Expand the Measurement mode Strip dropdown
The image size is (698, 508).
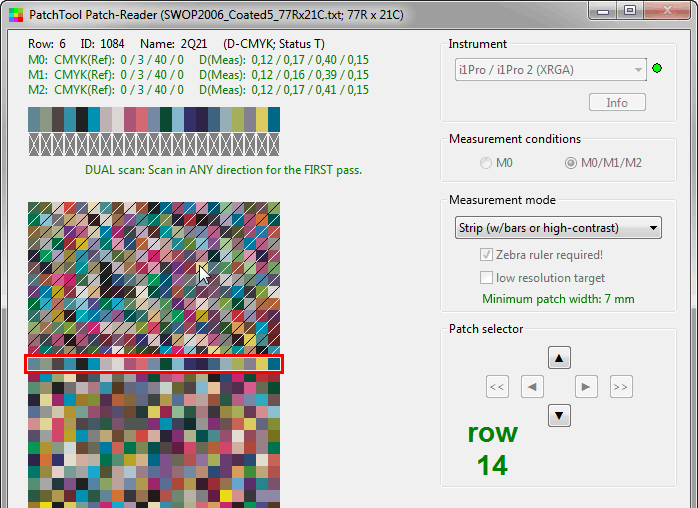pos(556,228)
